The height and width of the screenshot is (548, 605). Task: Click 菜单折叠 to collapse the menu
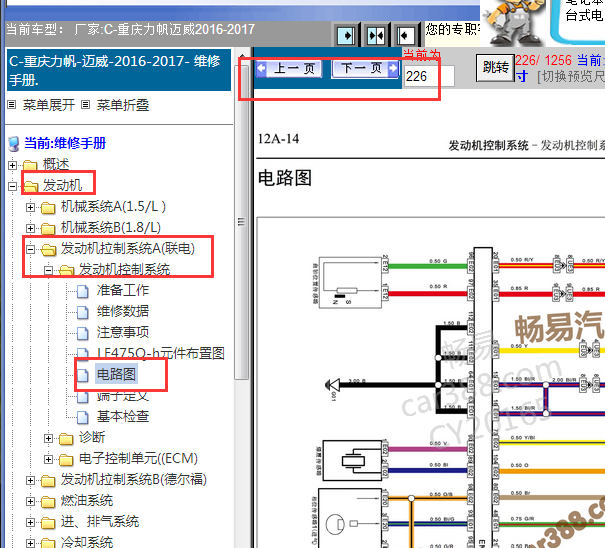[x=123, y=105]
